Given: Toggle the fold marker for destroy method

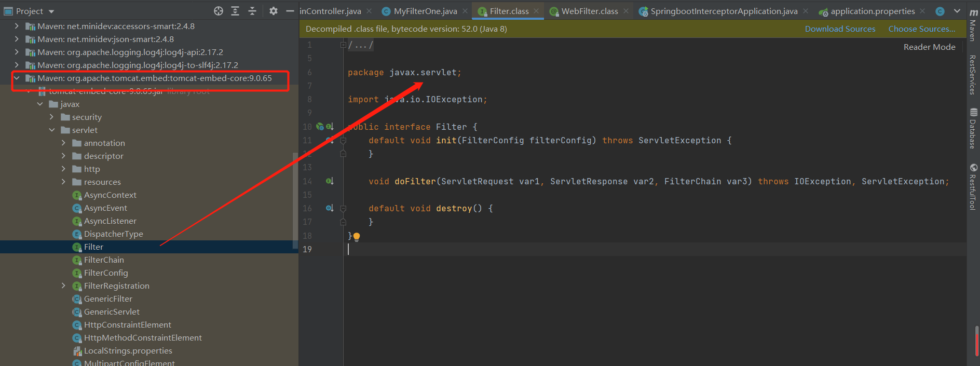Looking at the screenshot, I should coord(343,208).
